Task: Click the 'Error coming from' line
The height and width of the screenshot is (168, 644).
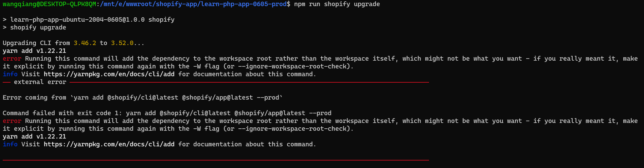Action: pos(143,98)
